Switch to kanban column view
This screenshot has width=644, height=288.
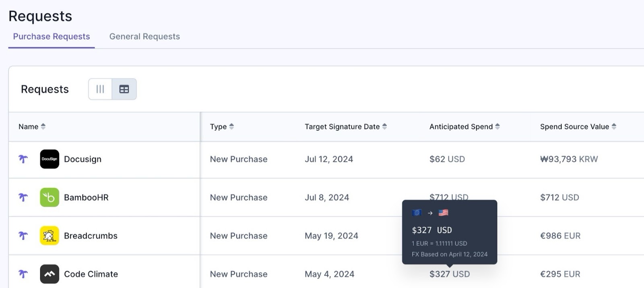(x=100, y=89)
